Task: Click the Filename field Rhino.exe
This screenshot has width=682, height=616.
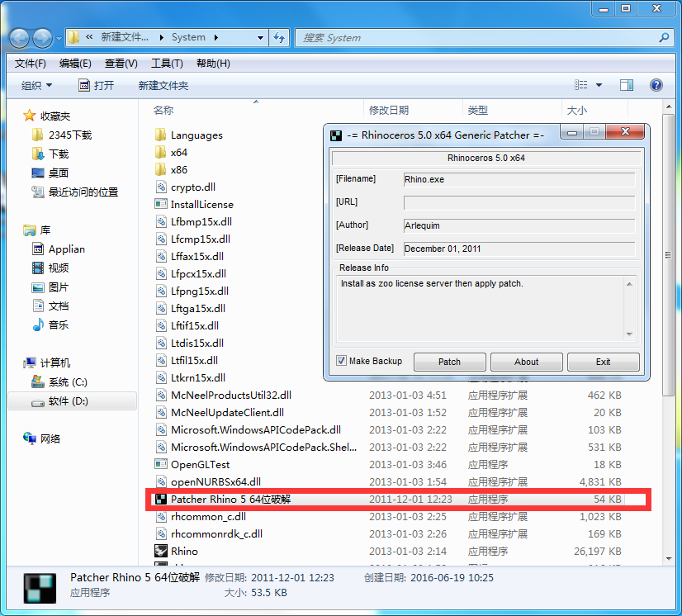Action: point(519,179)
